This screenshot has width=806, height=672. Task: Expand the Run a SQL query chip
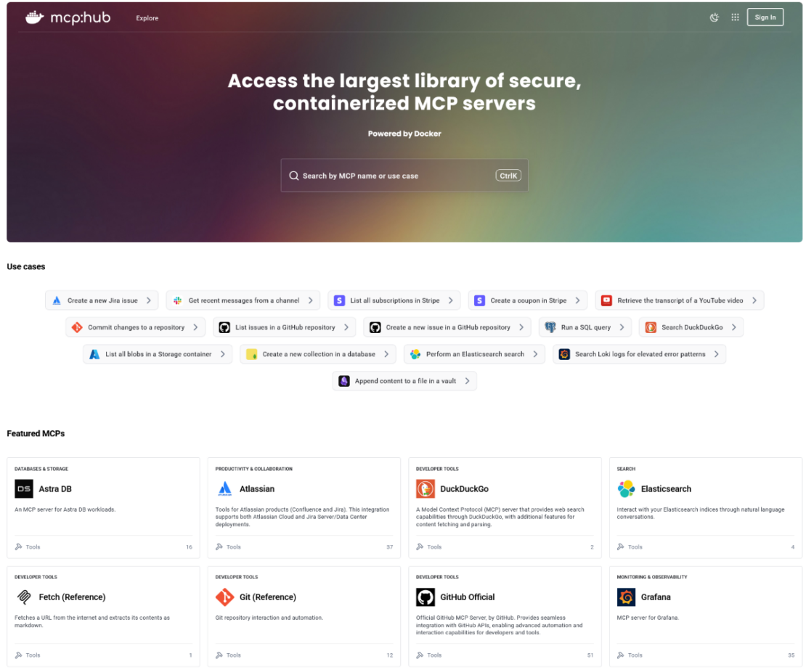pos(585,327)
